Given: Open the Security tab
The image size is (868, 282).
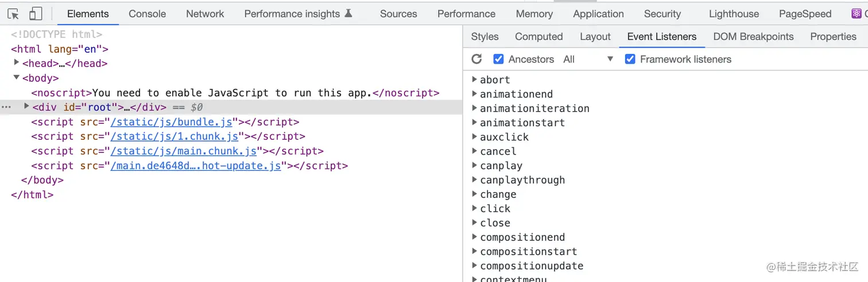Looking at the screenshot, I should (x=662, y=14).
